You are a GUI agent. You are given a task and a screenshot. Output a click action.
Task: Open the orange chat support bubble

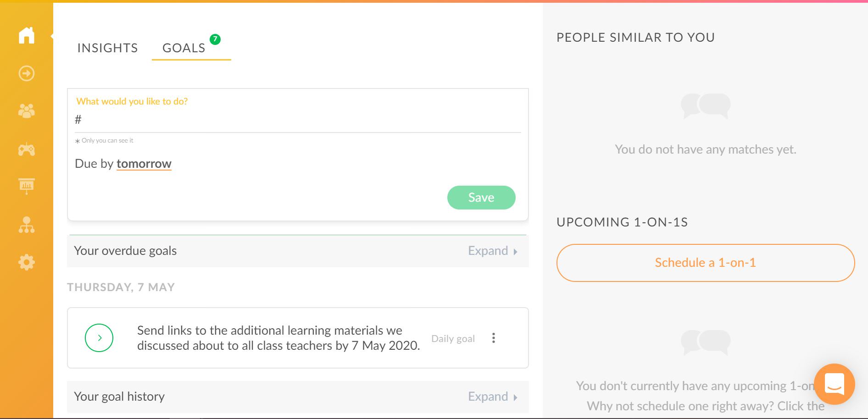(x=835, y=384)
